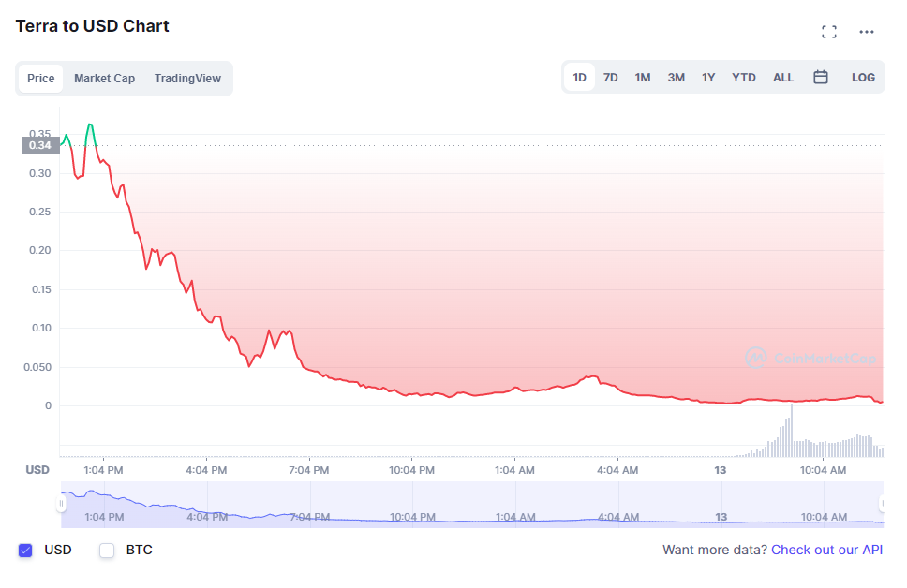Uncheck the USD checkbox
This screenshot has height=588, width=907.
(25, 551)
